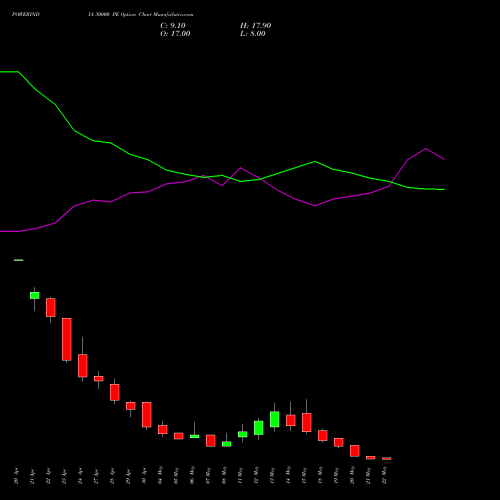Click the '13 May' date label
Viewport: 500px width, 500px height.
(x=272, y=475)
